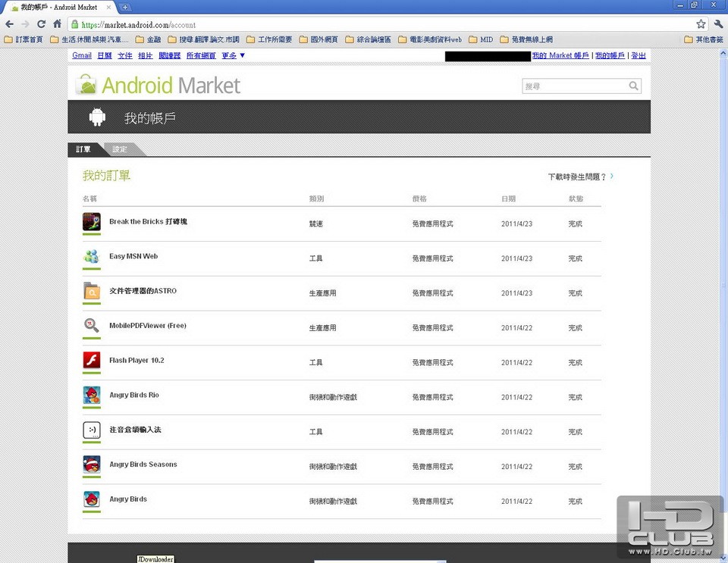Screen dimensions: 728x563
Task: Open Chrome wrench settings menu
Action: click(718, 24)
